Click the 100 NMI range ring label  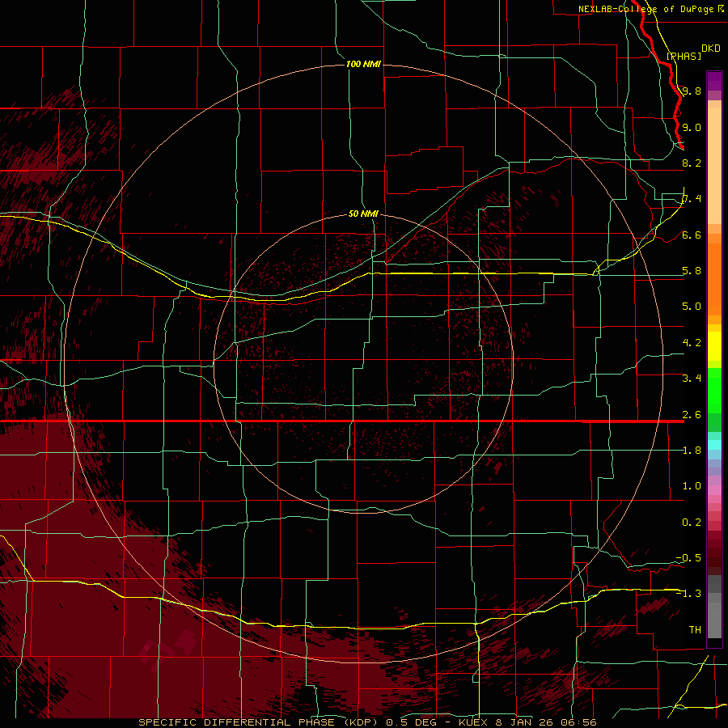coord(363,64)
